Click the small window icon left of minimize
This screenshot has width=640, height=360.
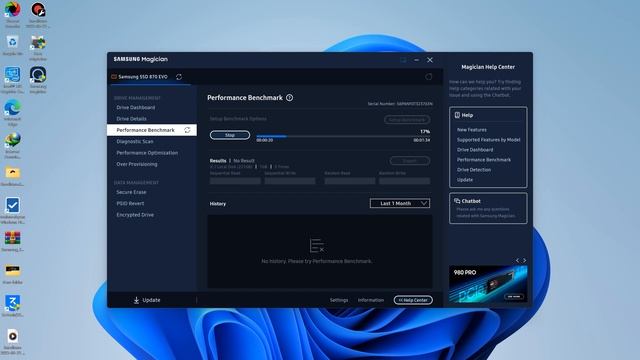point(403,60)
